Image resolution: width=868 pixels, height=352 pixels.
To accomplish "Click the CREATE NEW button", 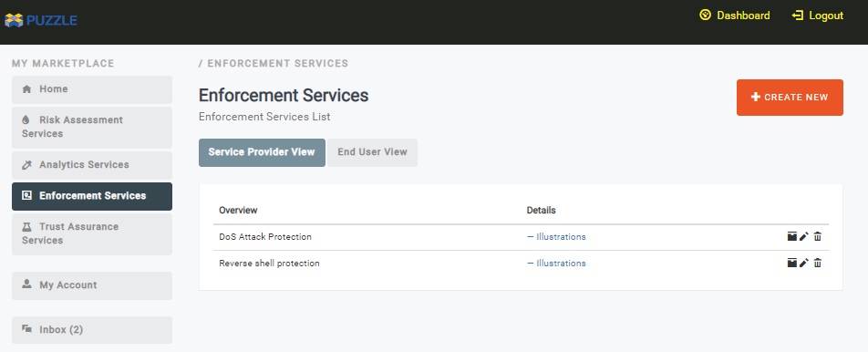I will (790, 98).
